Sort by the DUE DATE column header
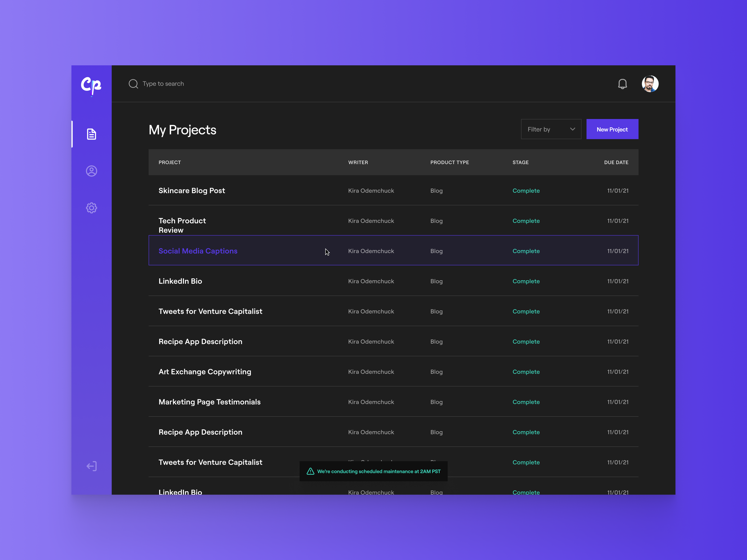 [616, 162]
